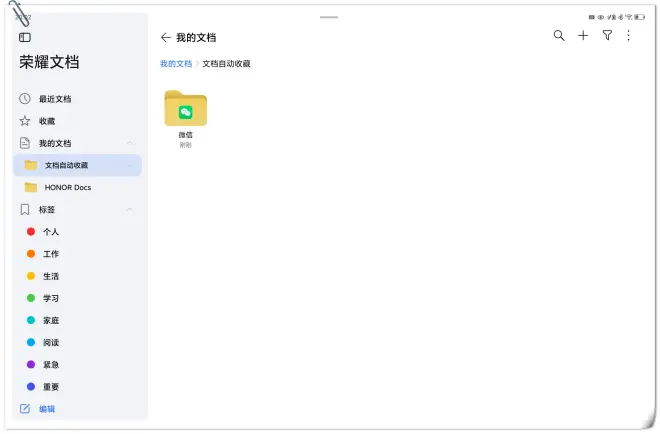The image size is (660, 434).
Task: Select the purple 紧急 tag
Action: (50, 365)
